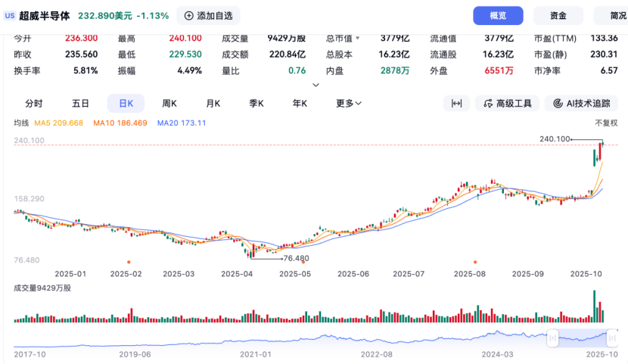Switch chart to 周K weekly period
The height and width of the screenshot is (364, 628).
pos(169,104)
